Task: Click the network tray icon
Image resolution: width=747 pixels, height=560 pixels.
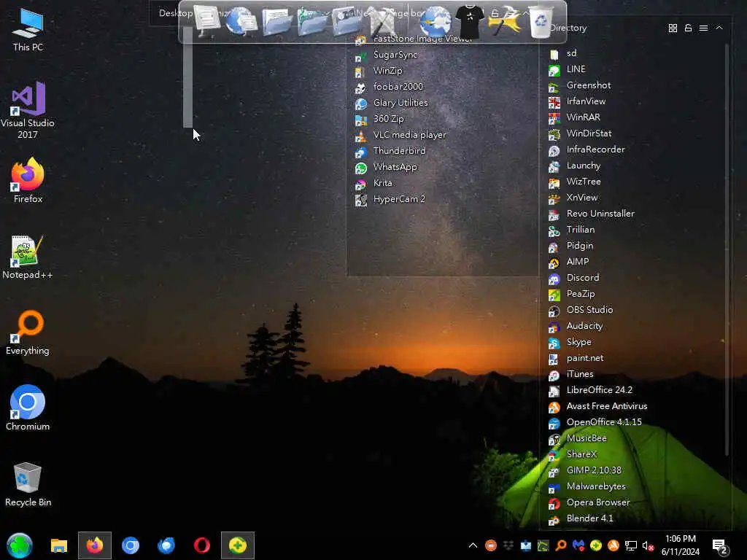Action: (x=631, y=545)
